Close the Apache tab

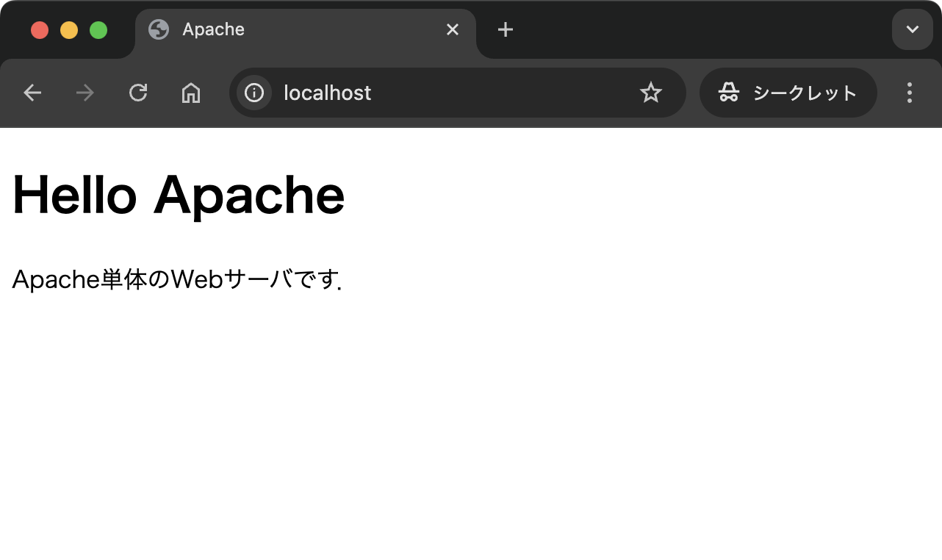453,29
